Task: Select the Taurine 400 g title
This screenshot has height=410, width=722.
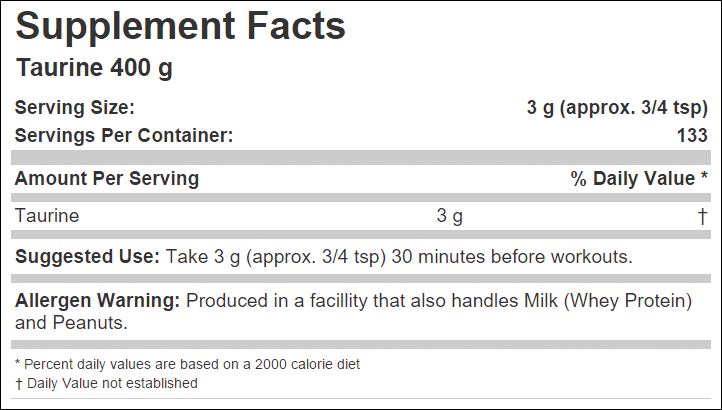Action: (x=94, y=69)
